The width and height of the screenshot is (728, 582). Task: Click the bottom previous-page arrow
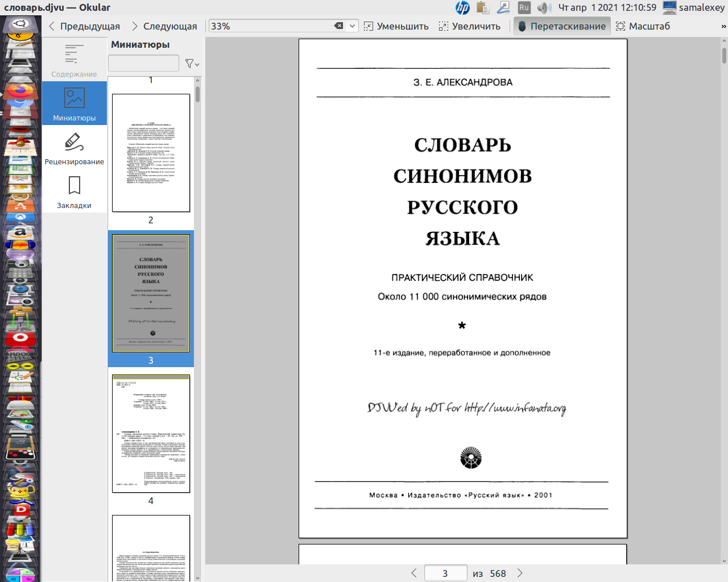tap(413, 573)
